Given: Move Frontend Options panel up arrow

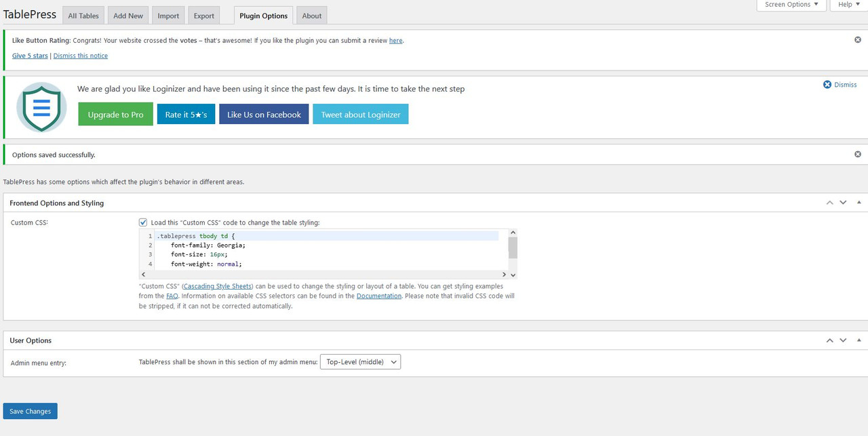Looking at the screenshot, I should pyautogui.click(x=829, y=203).
